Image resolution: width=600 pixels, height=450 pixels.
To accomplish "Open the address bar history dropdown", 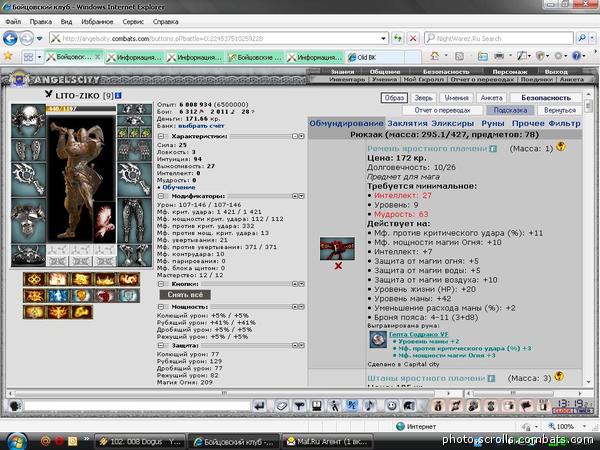I will coord(383,38).
